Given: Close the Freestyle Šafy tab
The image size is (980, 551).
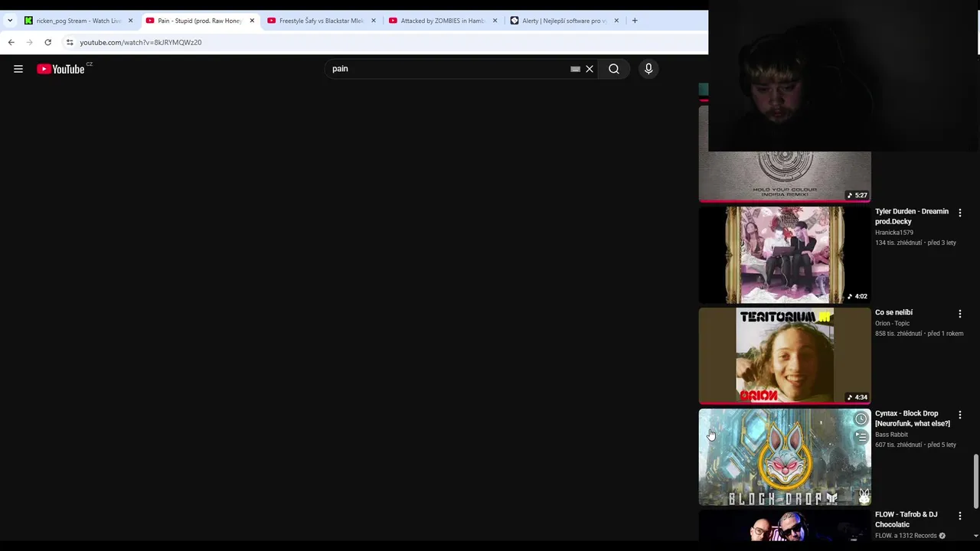Looking at the screenshot, I should (374, 21).
